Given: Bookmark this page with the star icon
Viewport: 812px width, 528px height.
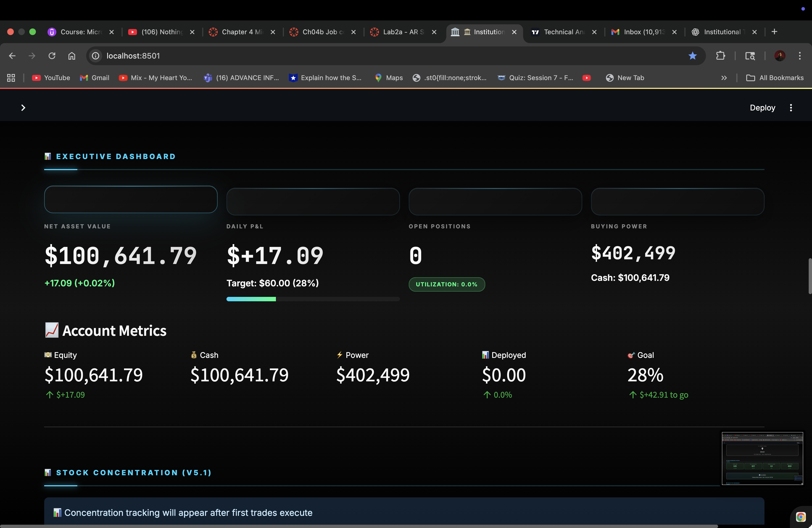Looking at the screenshot, I should (693, 56).
